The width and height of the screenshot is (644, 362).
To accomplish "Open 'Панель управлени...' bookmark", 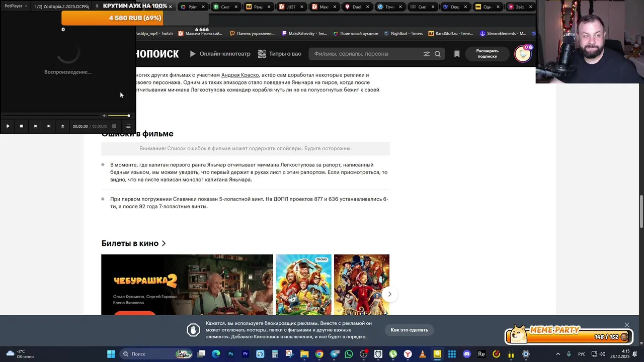I will (252, 34).
